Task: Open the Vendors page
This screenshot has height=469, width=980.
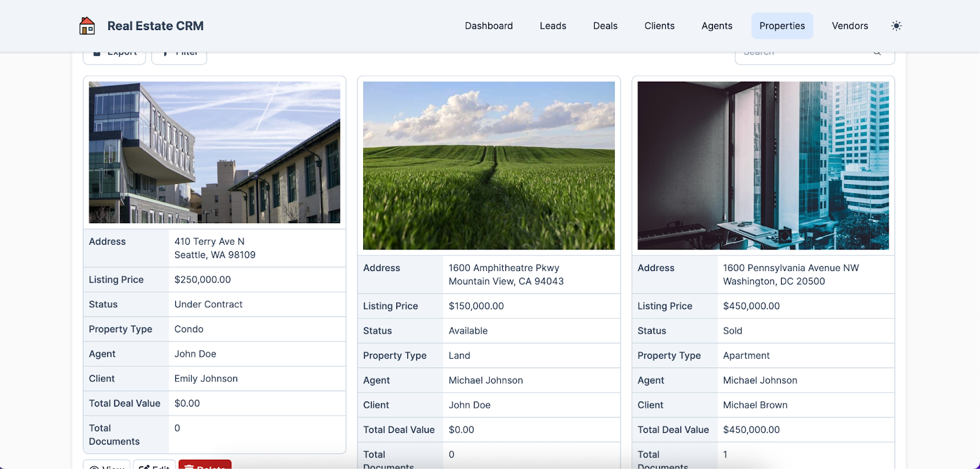Action: click(850, 26)
